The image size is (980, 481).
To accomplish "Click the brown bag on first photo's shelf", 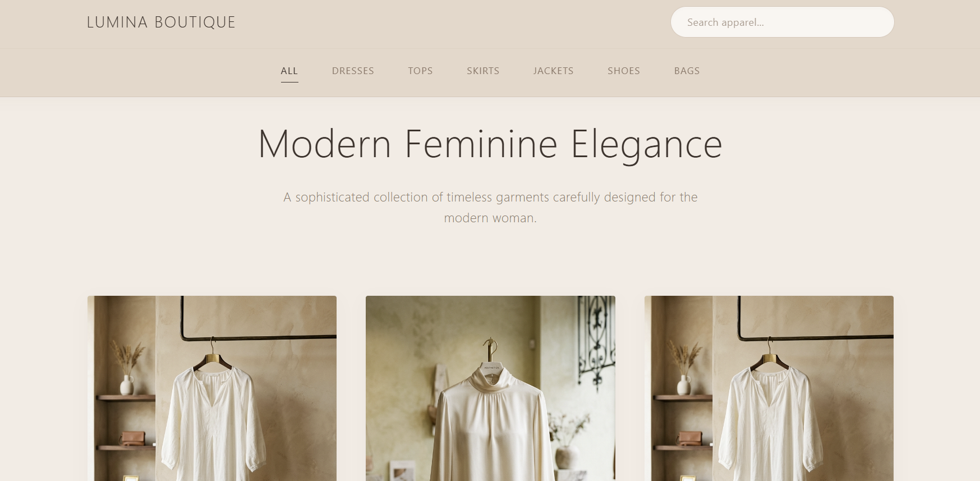I will (x=133, y=438).
